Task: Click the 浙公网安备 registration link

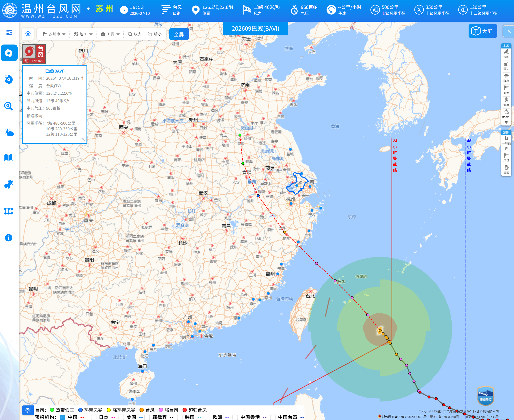Action: (402, 417)
